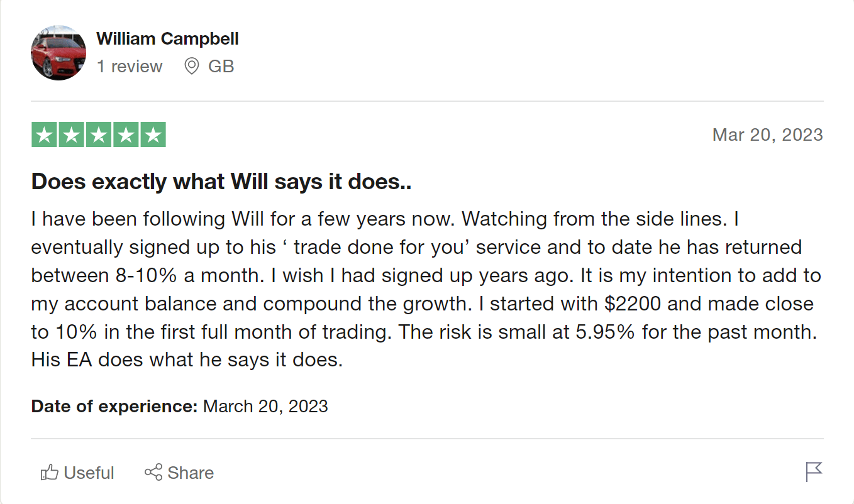Open the review title 'Does exactly what Will says'
This screenshot has width=854, height=504.
[x=221, y=182]
